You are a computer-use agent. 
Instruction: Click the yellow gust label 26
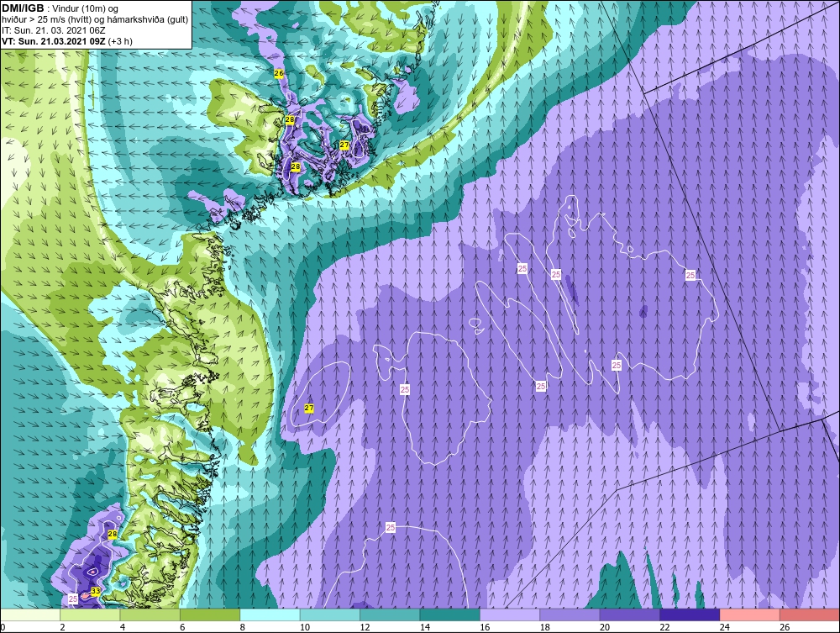(279, 73)
